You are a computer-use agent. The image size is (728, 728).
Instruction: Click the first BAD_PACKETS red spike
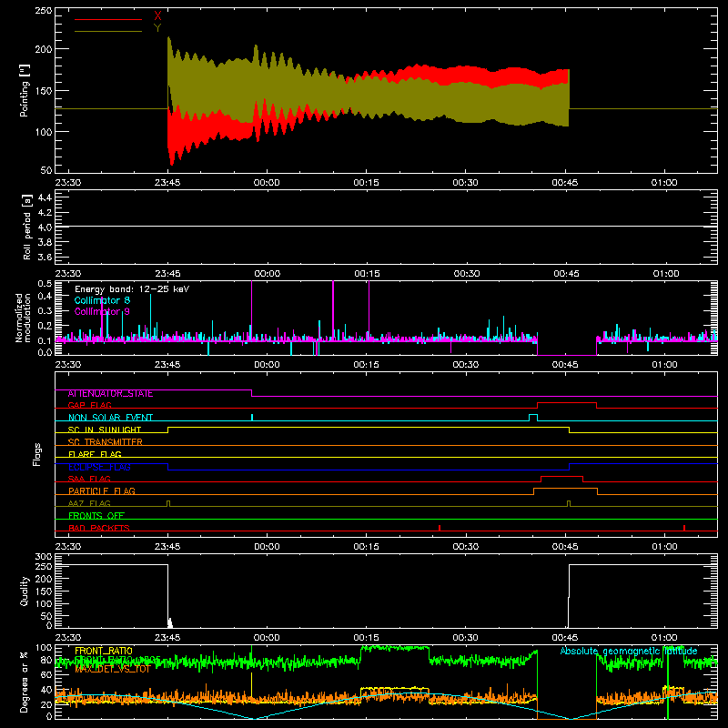pyautogui.click(x=440, y=528)
